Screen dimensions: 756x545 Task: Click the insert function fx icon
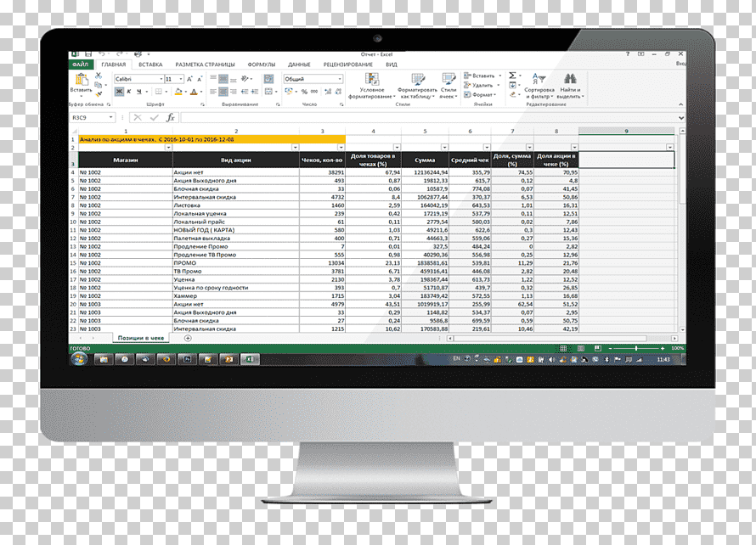coord(170,118)
